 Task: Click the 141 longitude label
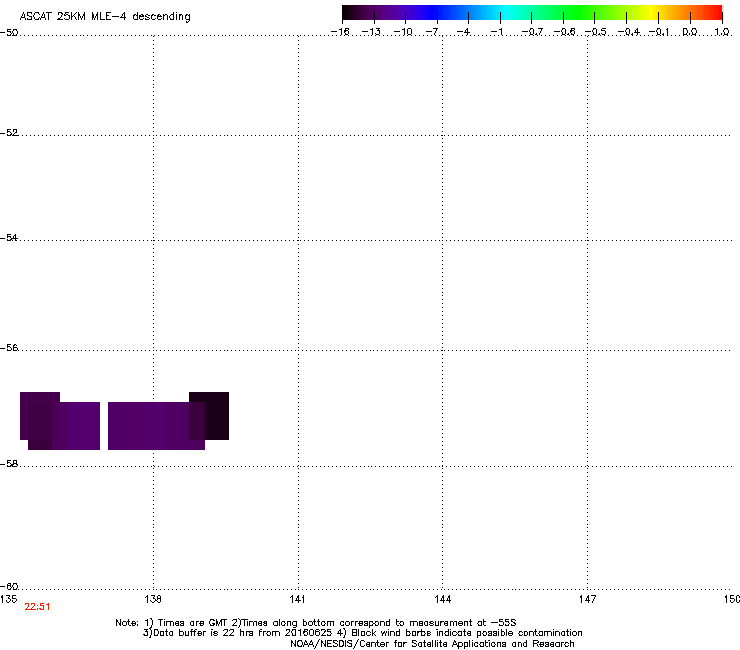(297, 599)
